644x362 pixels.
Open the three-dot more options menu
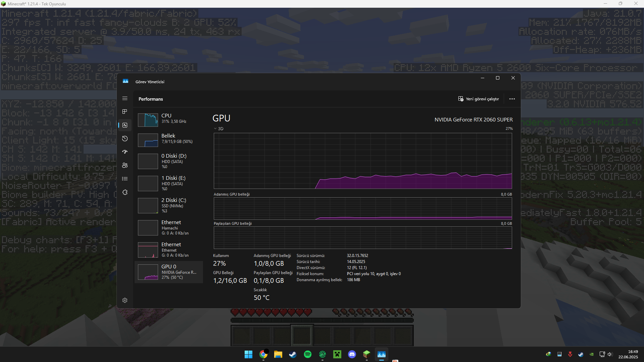coord(512,99)
